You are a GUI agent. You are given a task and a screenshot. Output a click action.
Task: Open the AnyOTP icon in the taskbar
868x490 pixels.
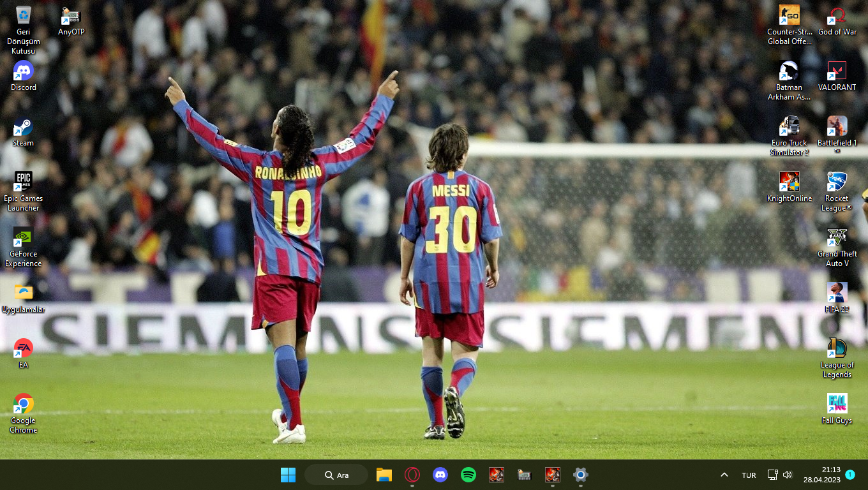[x=525, y=475]
